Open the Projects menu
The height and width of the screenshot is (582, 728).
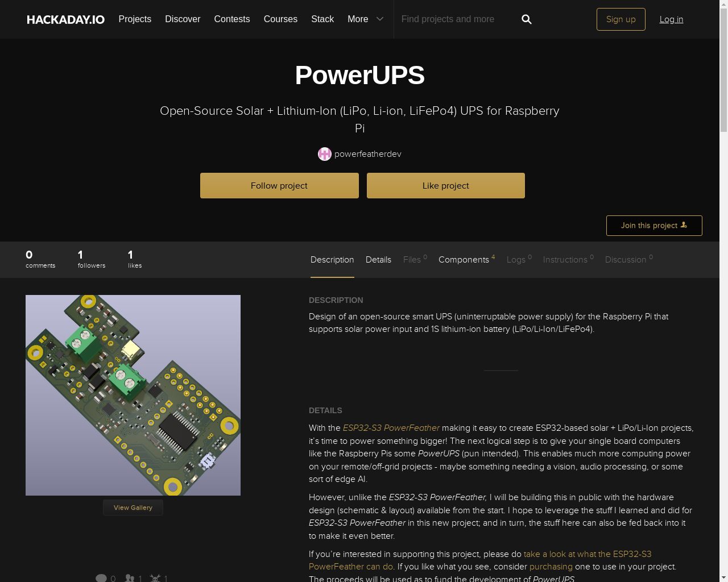coord(135,19)
